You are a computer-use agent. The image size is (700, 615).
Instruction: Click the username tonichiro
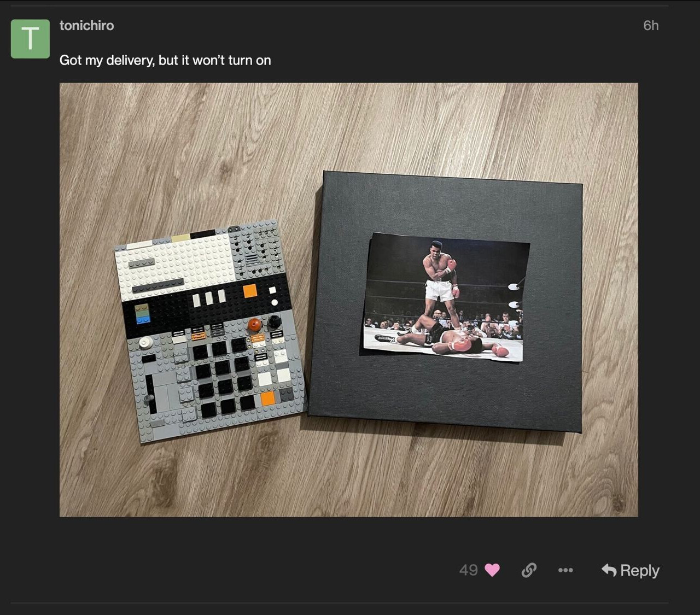coord(86,26)
